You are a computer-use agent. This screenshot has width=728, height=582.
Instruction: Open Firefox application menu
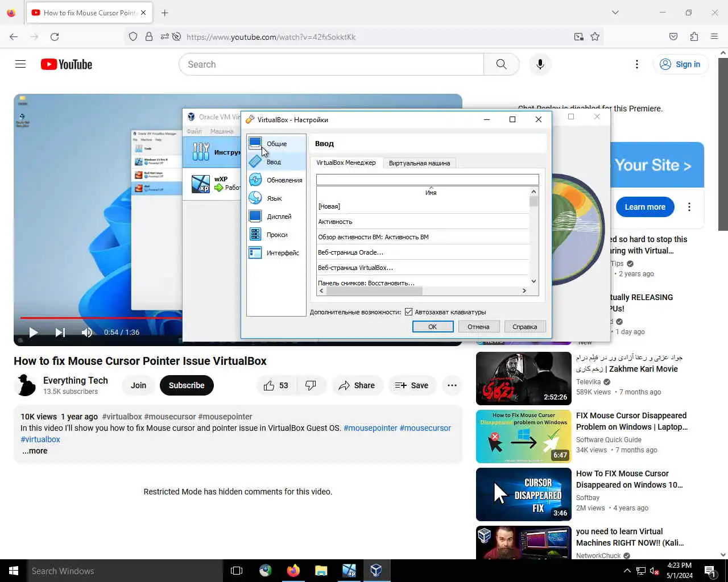(714, 36)
